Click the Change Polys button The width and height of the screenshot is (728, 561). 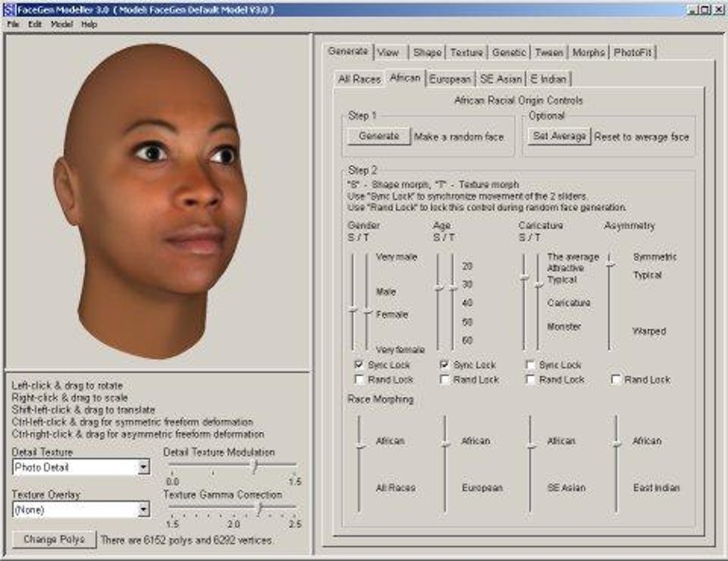[x=54, y=540]
